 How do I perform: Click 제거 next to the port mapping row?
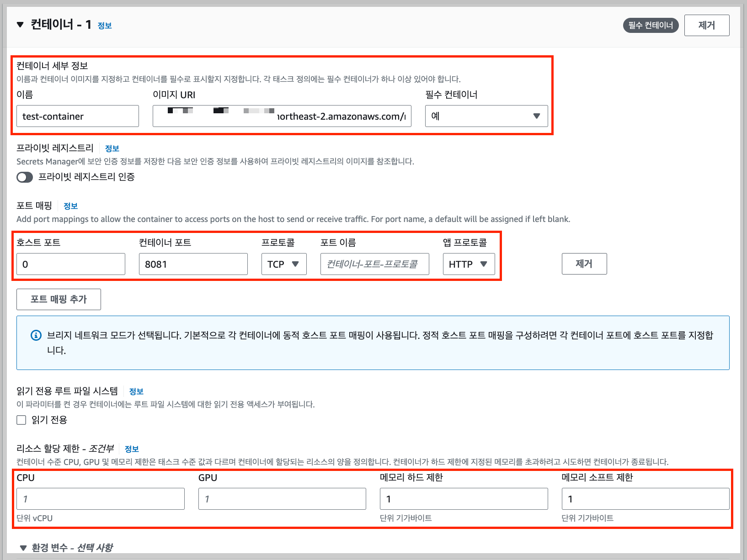(584, 264)
